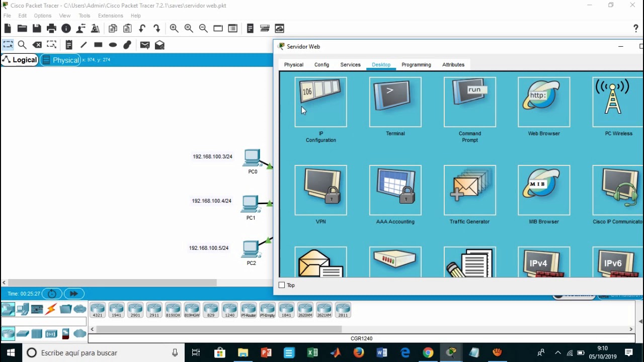Open the IPv6 Firewall app
Viewport: 644px width, 362px height.
[x=618, y=262]
